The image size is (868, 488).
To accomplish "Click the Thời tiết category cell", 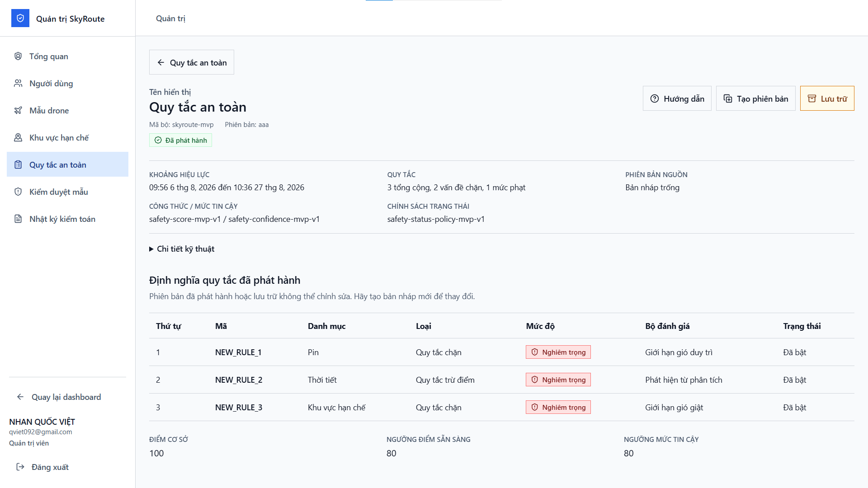I will [x=322, y=380].
